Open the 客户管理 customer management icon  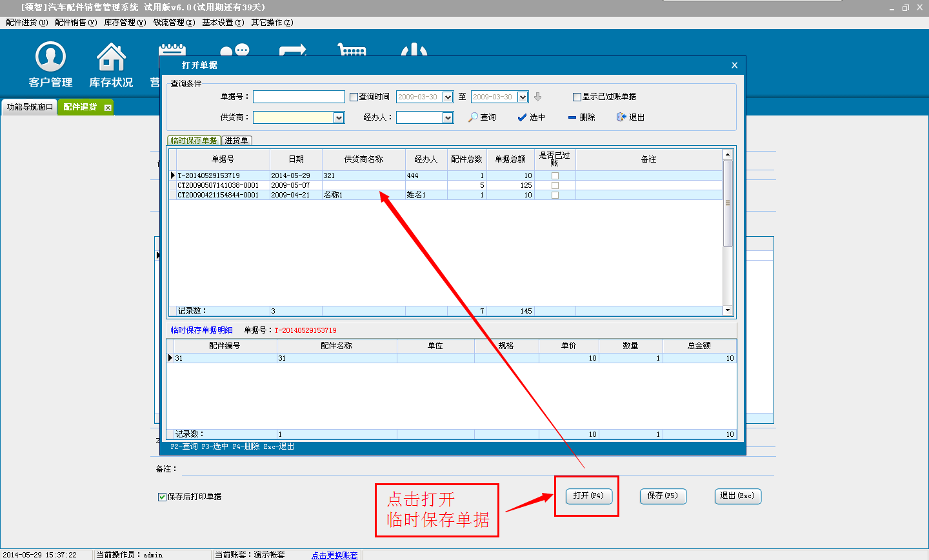[50, 57]
